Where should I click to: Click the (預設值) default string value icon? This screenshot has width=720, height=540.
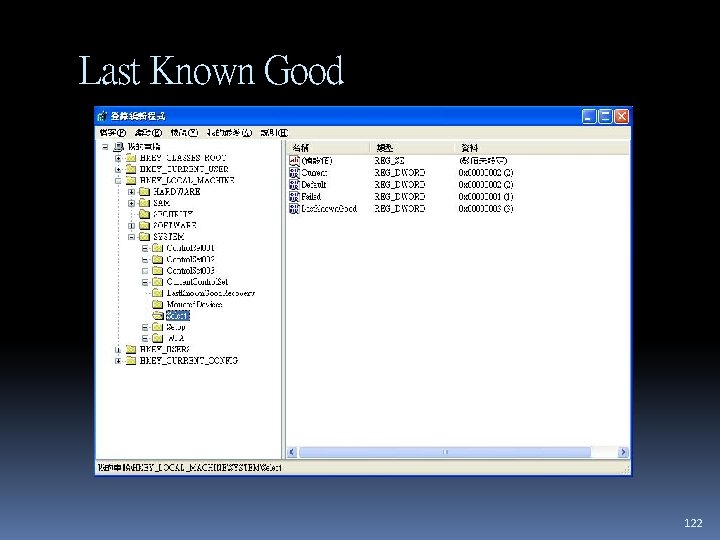point(294,161)
